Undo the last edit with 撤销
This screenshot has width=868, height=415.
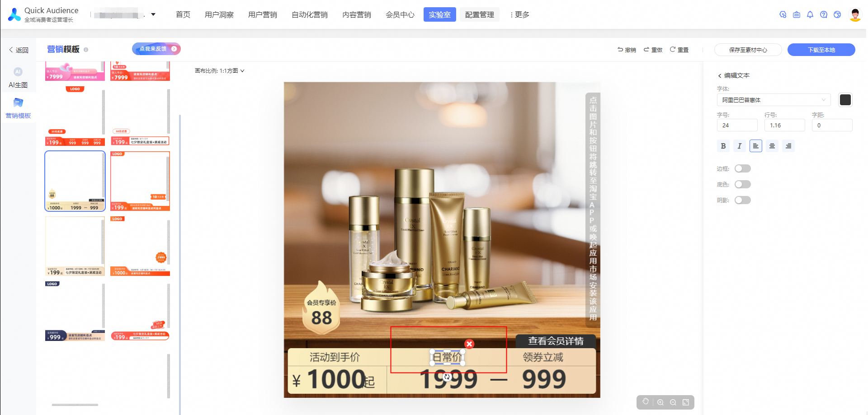627,50
